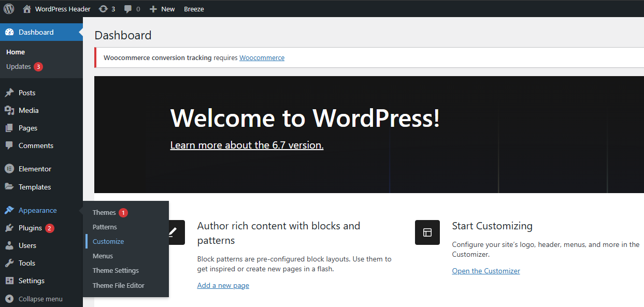Click the Dashboard gauge icon

click(x=9, y=32)
